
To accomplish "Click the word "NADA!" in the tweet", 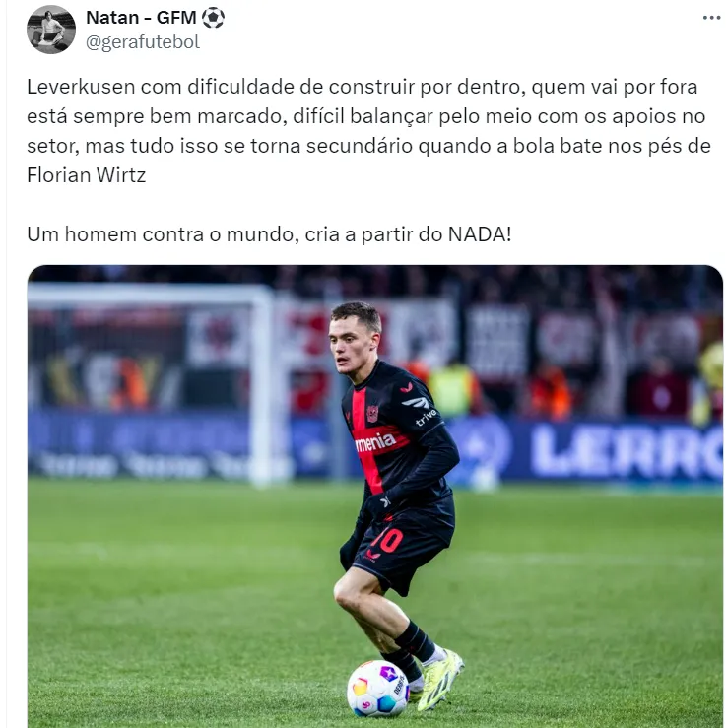I will point(480,234).
